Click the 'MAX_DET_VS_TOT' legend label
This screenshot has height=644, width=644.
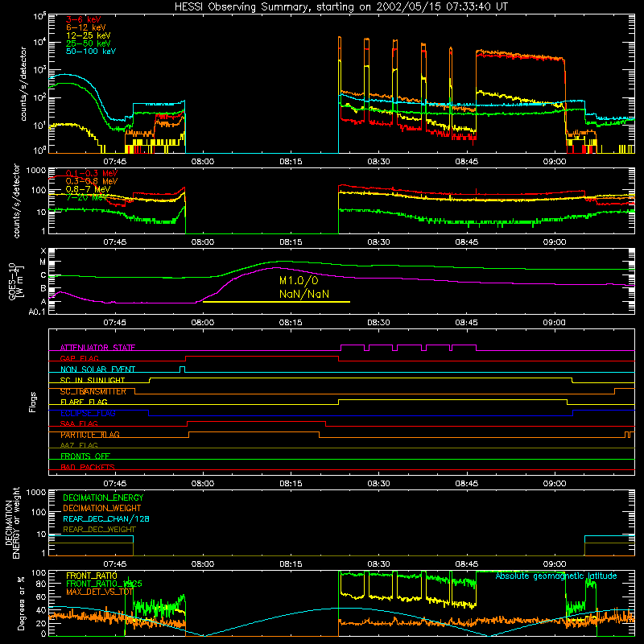[99, 592]
